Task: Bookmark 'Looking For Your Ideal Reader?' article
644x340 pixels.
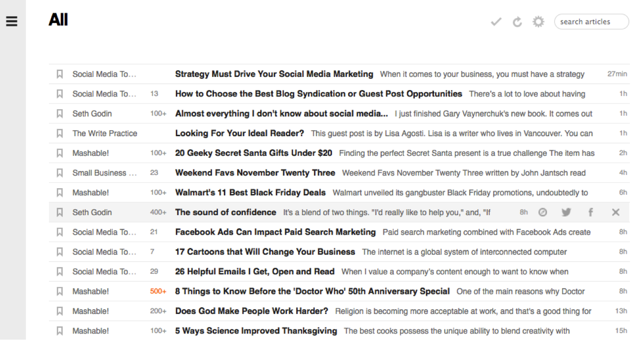Action: tap(60, 133)
